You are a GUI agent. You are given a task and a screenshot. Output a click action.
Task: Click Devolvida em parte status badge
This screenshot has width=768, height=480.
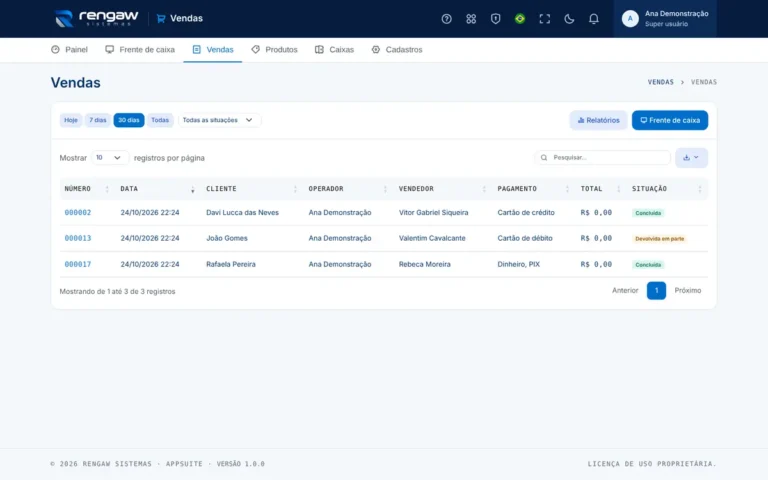pos(659,239)
